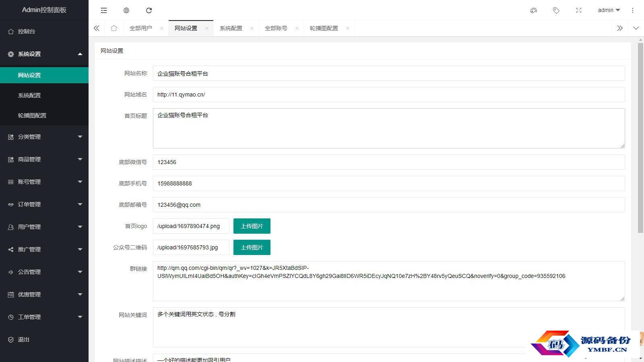This screenshot has width=644, height=362.
Task: Click the 公众号二维码 path input field
Action: click(191, 247)
